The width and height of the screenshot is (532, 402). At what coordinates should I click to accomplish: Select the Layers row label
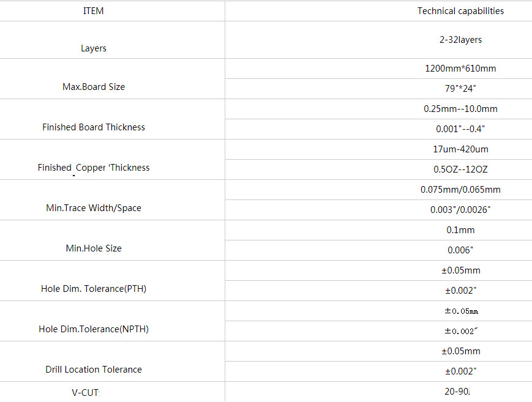coord(93,48)
